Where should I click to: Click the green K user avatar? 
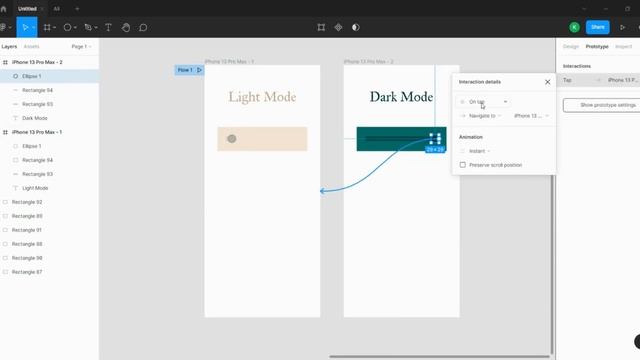[574, 27]
